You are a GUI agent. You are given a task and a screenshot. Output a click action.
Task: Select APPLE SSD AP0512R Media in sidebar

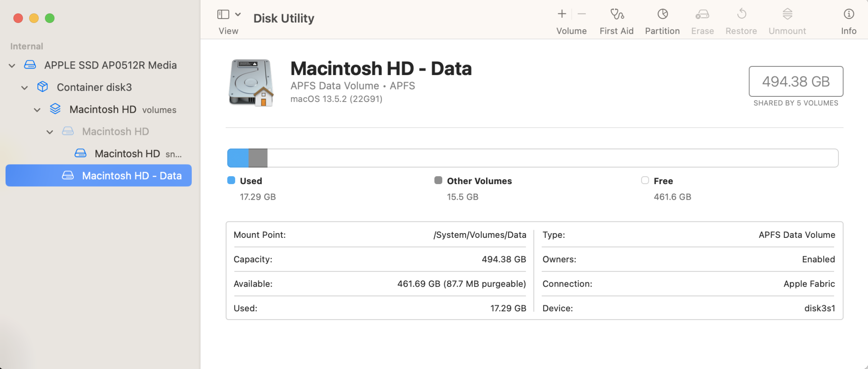pos(99,65)
